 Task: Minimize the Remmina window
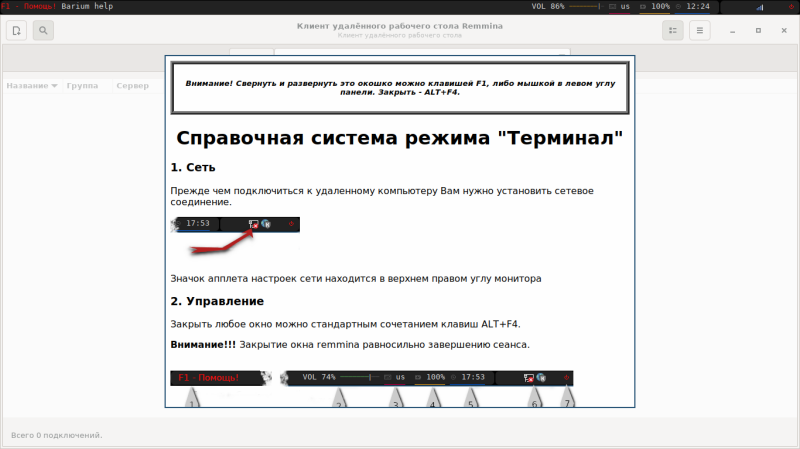(732, 31)
